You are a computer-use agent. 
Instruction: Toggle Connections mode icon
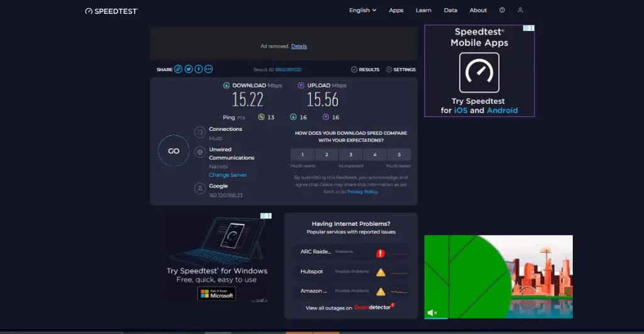coord(200,132)
